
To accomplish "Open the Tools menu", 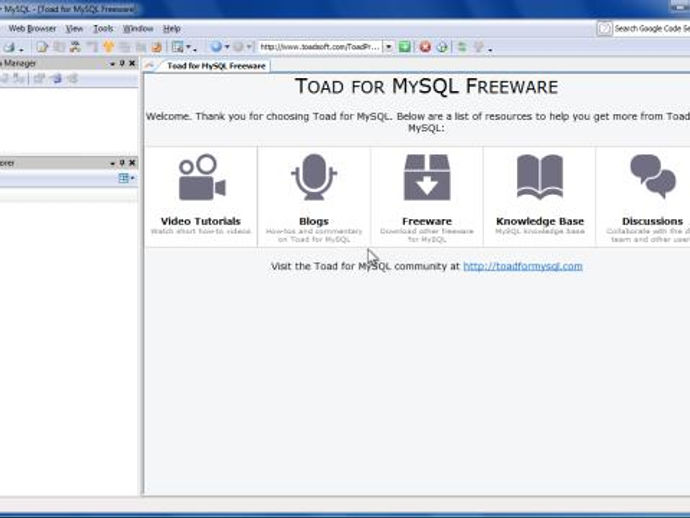I will pyautogui.click(x=103, y=29).
